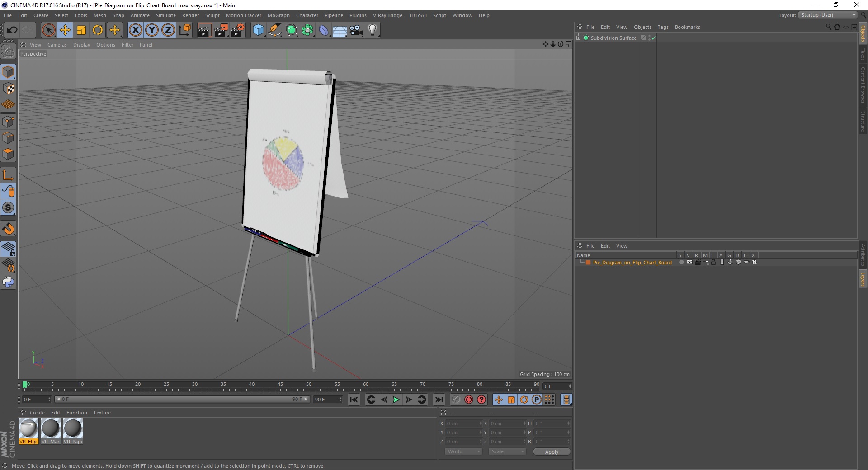Open material manager Texture menu

click(102, 413)
